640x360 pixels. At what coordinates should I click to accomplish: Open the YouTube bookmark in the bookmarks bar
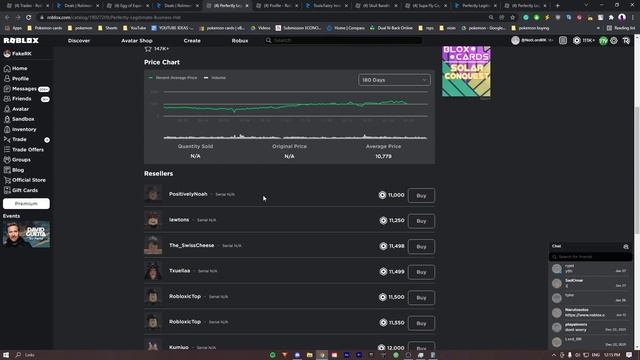pos(135,28)
